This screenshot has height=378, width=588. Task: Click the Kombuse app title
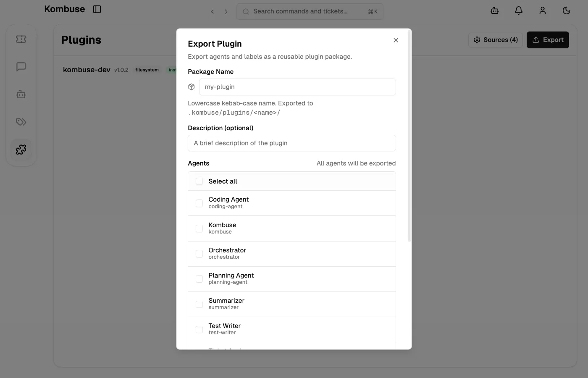(65, 9)
